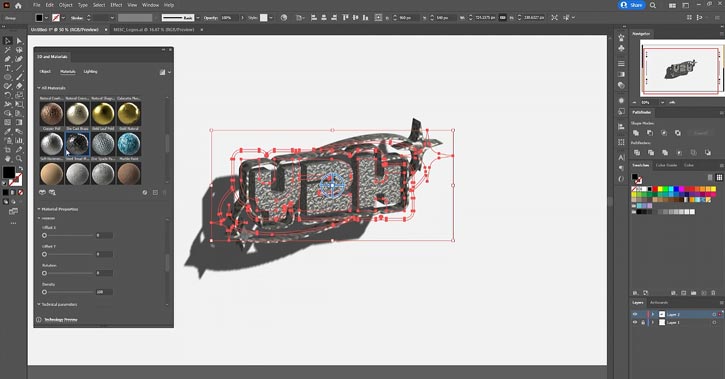The width and height of the screenshot is (725, 379).
Task: Expand Layer 1 sublayers
Action: pyautogui.click(x=653, y=322)
